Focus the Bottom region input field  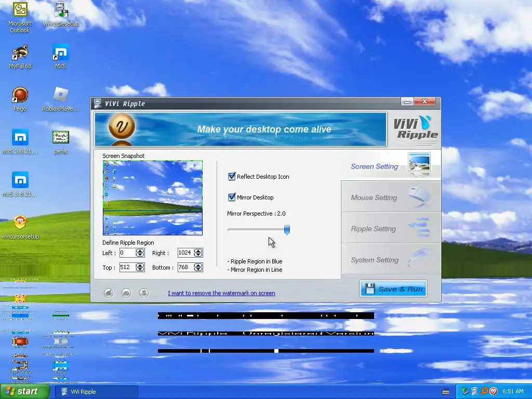pyautogui.click(x=186, y=268)
